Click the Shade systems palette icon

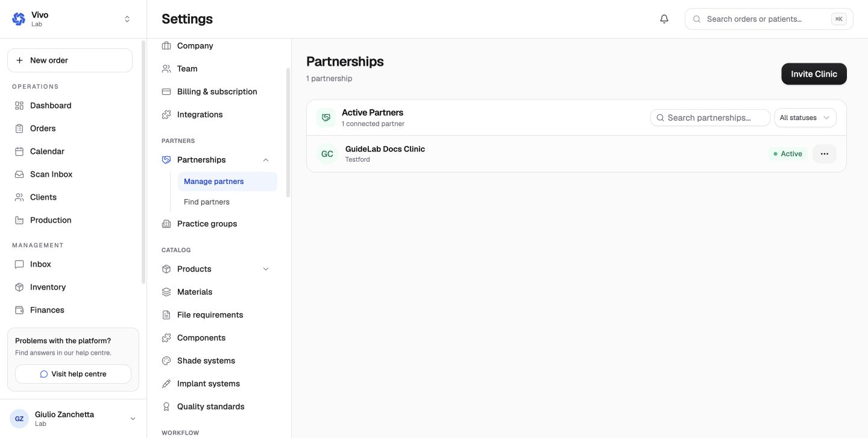tap(166, 361)
